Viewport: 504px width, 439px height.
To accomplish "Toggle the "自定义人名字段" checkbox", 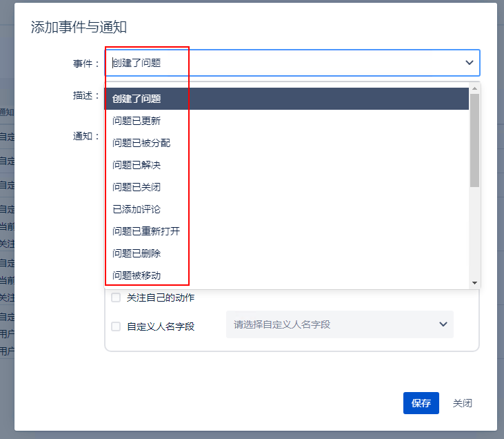I will (116, 326).
